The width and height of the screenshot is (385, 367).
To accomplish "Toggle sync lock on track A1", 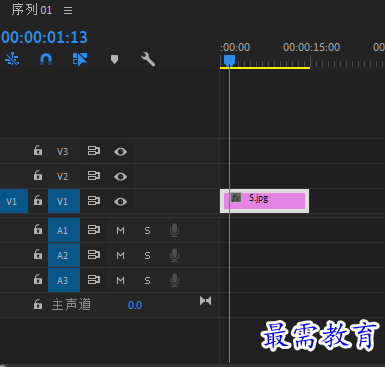I will (94, 230).
